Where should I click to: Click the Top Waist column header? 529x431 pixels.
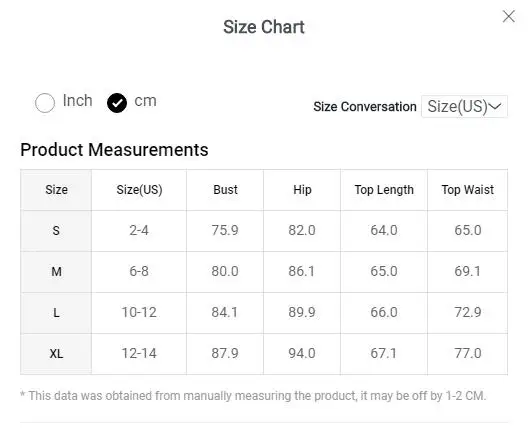(x=468, y=190)
